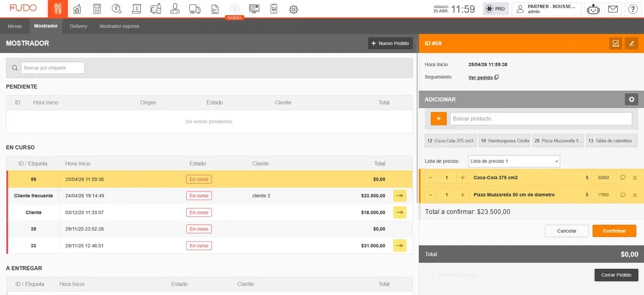Image resolution: width=644 pixels, height=295 pixels.
Task: Switch to the Mesas tab
Action: click(x=15, y=26)
